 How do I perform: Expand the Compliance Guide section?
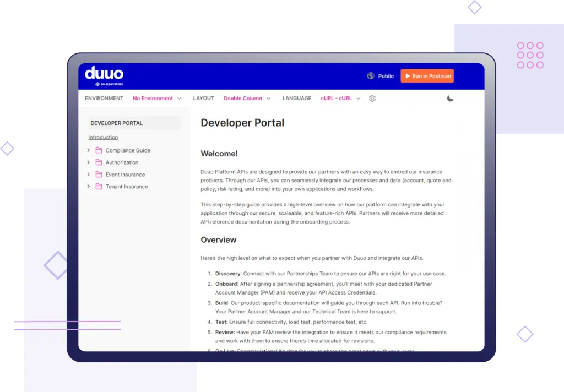[88, 150]
